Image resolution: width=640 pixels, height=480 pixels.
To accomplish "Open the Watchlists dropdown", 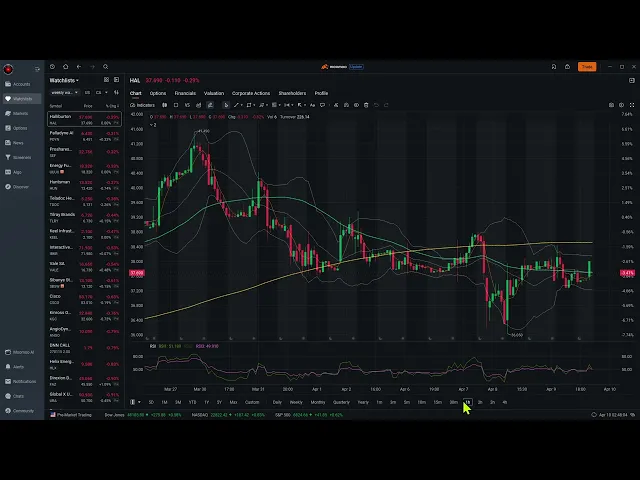I will (x=64, y=80).
